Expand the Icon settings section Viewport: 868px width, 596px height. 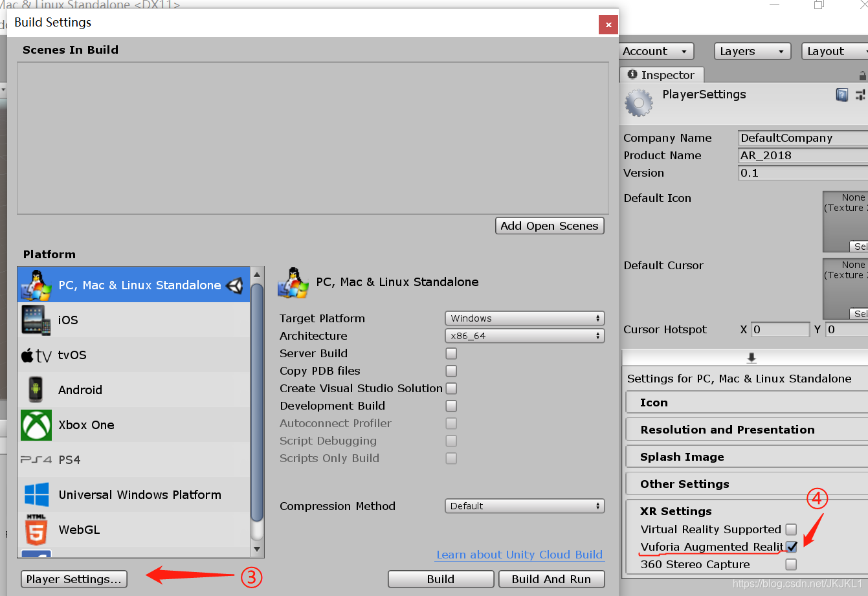pos(747,403)
